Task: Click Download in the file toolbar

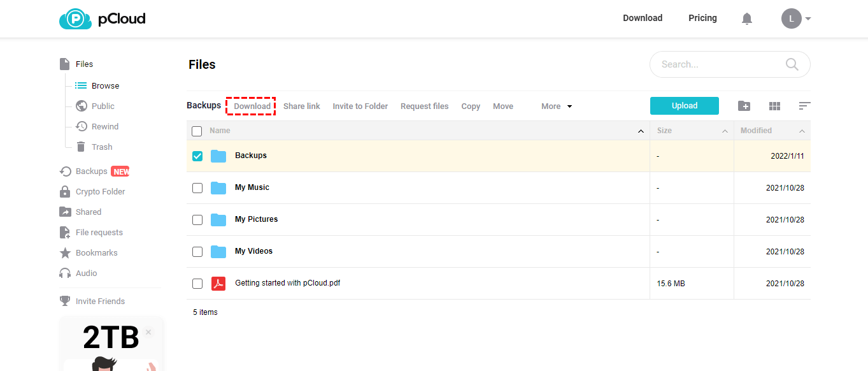Action: click(x=252, y=106)
